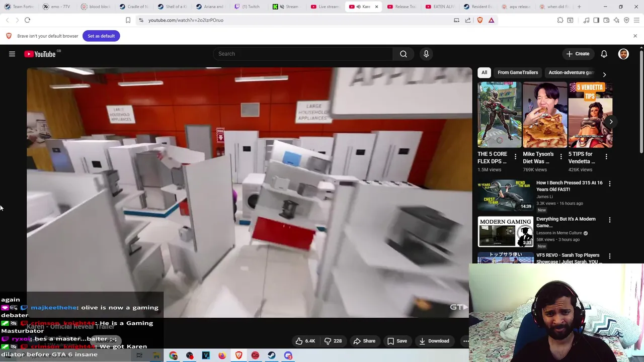Switch to the EATEN ALIVE tab

click(439, 7)
